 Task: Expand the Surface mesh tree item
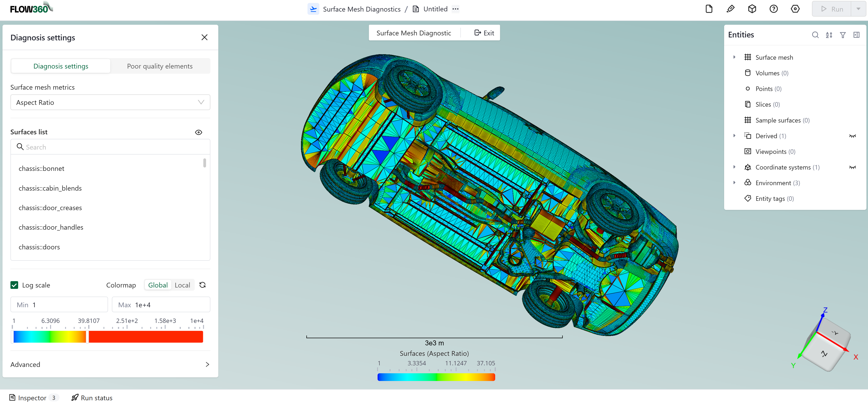click(735, 57)
